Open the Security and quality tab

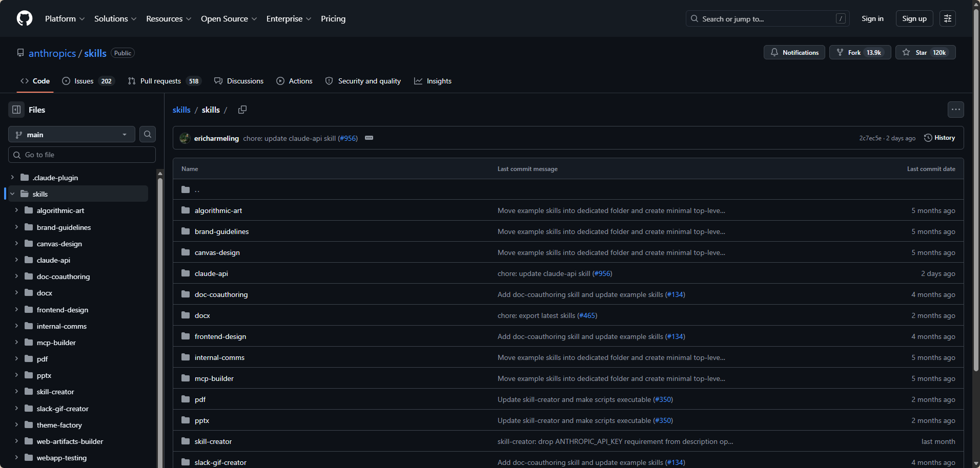click(x=363, y=81)
